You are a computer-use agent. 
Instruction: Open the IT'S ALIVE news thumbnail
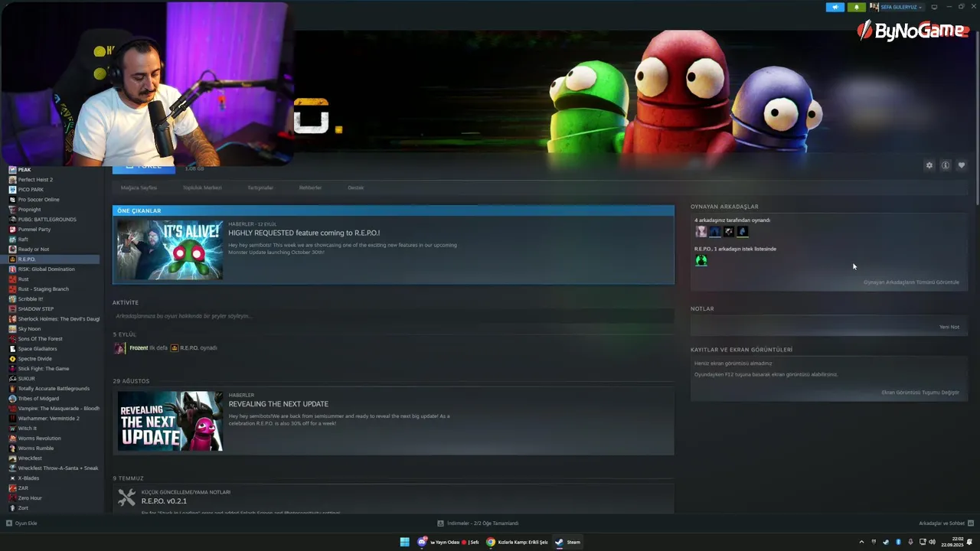pyautogui.click(x=170, y=250)
